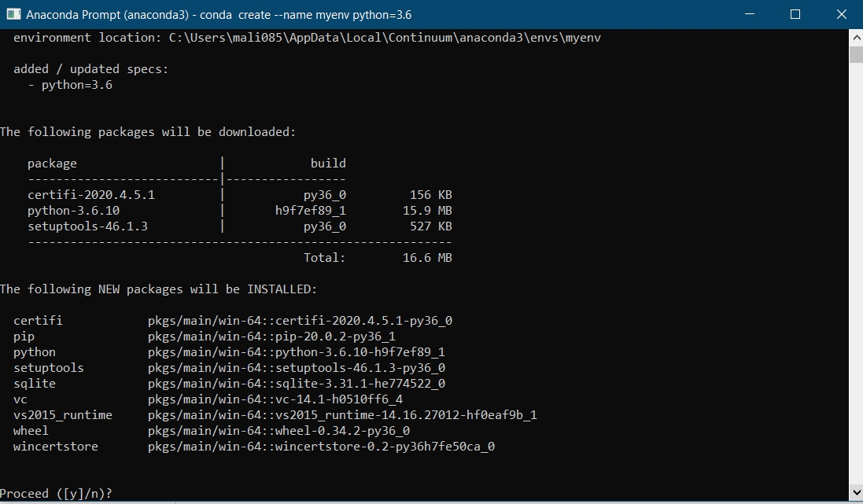Select python-3.6.10 in the download table
Image resolution: width=863 pixels, height=504 pixels.
coord(73,211)
